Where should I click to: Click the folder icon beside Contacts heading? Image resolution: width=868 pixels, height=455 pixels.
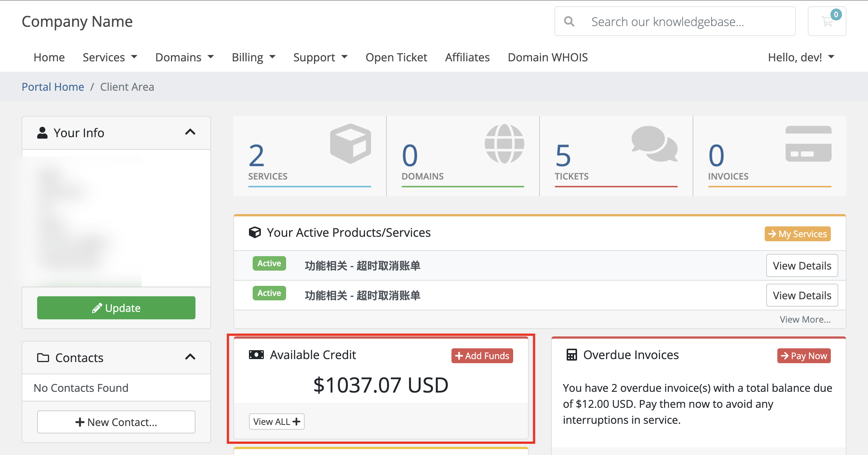(43, 357)
